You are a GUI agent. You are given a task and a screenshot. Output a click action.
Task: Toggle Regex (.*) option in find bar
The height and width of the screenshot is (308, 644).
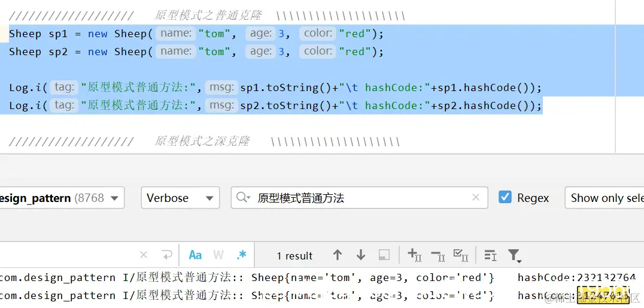(x=242, y=255)
